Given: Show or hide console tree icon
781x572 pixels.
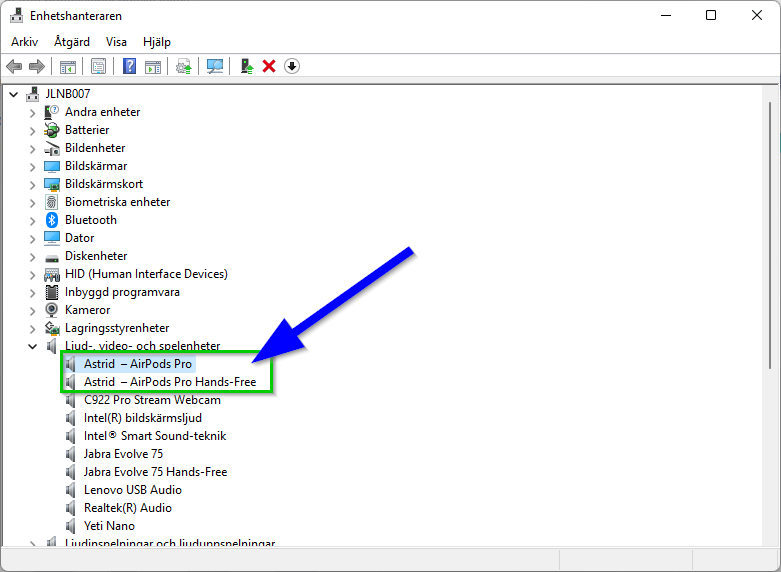Looking at the screenshot, I should point(68,66).
